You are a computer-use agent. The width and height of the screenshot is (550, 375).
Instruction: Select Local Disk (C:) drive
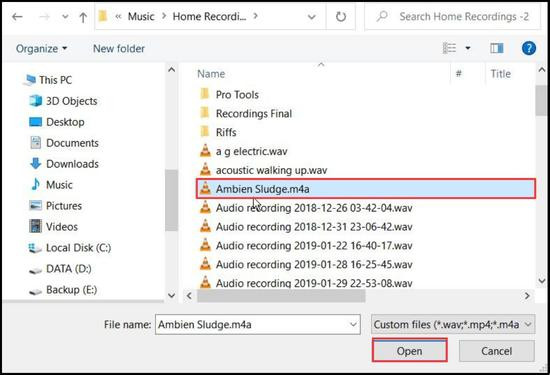pos(78,248)
